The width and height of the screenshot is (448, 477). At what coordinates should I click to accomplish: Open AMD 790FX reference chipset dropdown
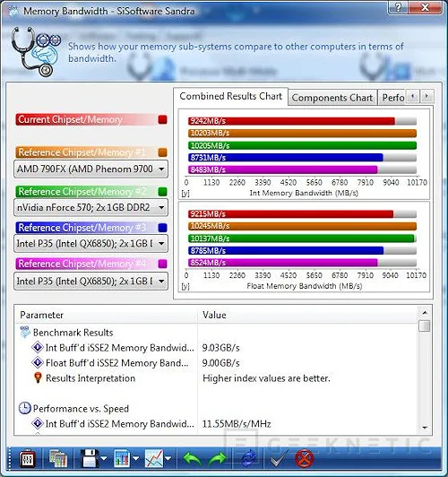click(90, 169)
